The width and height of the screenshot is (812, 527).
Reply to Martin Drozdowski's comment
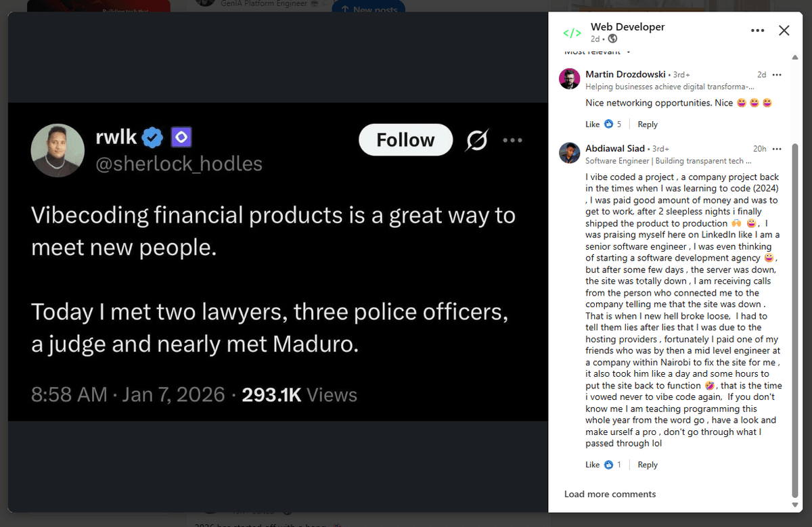[x=648, y=124]
